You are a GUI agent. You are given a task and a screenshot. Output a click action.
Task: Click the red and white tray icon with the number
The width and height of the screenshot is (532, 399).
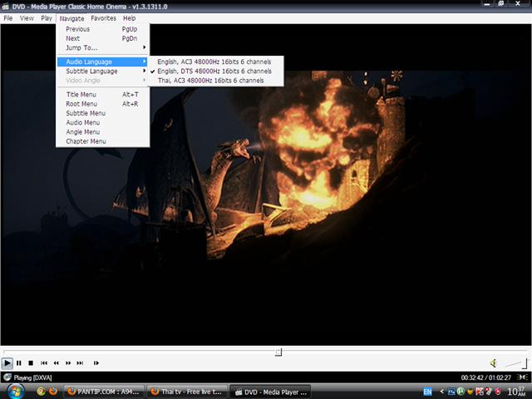(480, 392)
